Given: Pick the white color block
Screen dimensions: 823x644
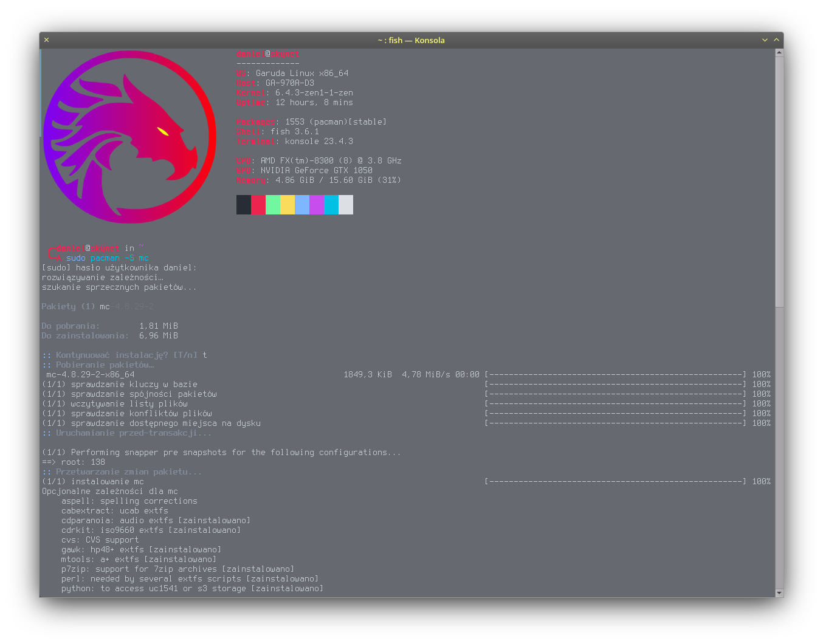Looking at the screenshot, I should (x=346, y=205).
